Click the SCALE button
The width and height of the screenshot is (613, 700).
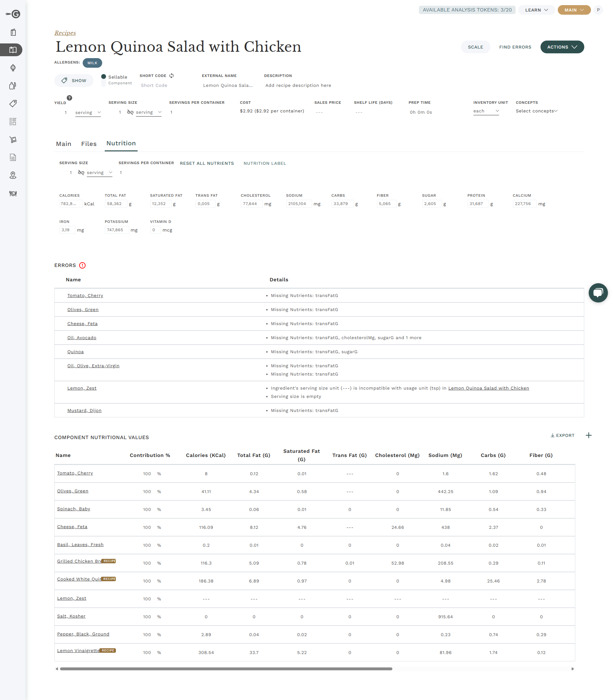(x=475, y=47)
